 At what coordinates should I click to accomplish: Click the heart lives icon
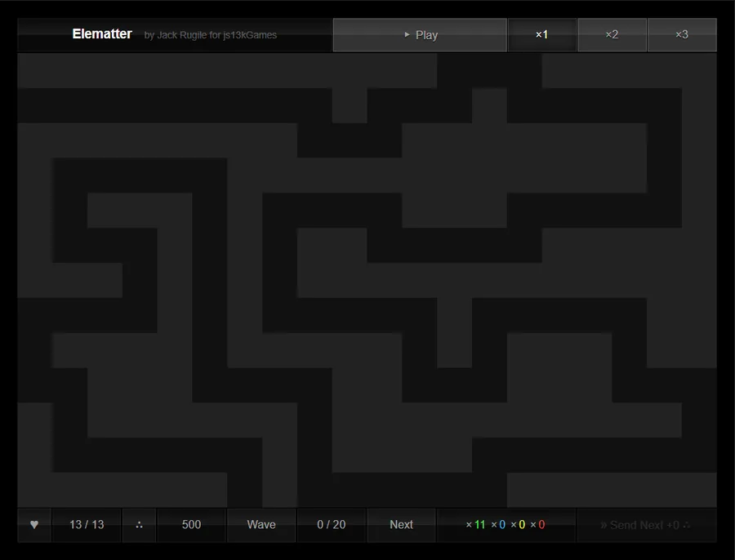[34, 525]
